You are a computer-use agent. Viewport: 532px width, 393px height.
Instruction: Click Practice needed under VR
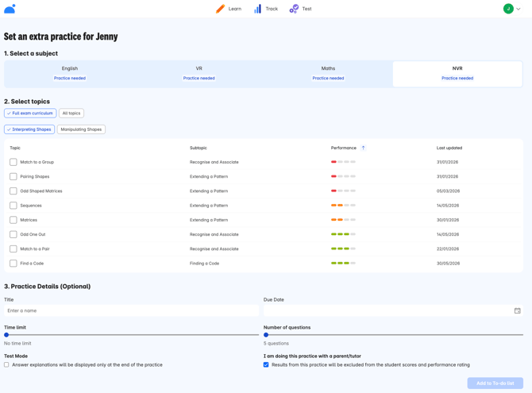(x=199, y=78)
